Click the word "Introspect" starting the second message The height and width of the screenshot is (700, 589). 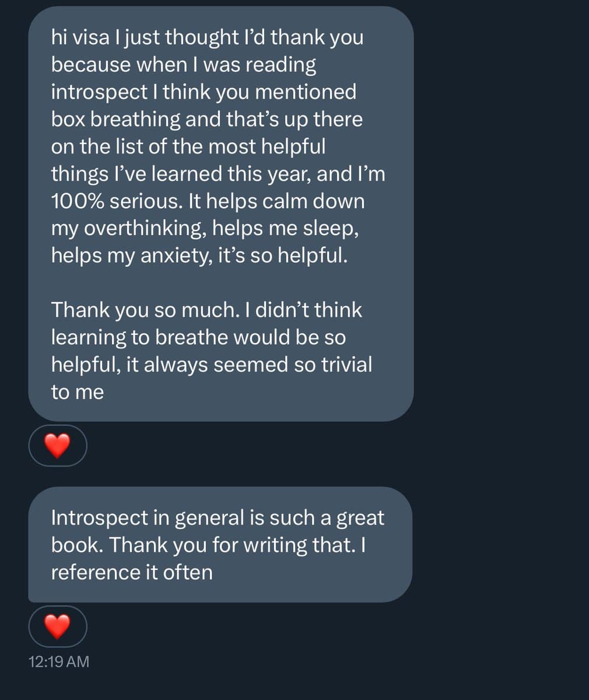(x=99, y=517)
